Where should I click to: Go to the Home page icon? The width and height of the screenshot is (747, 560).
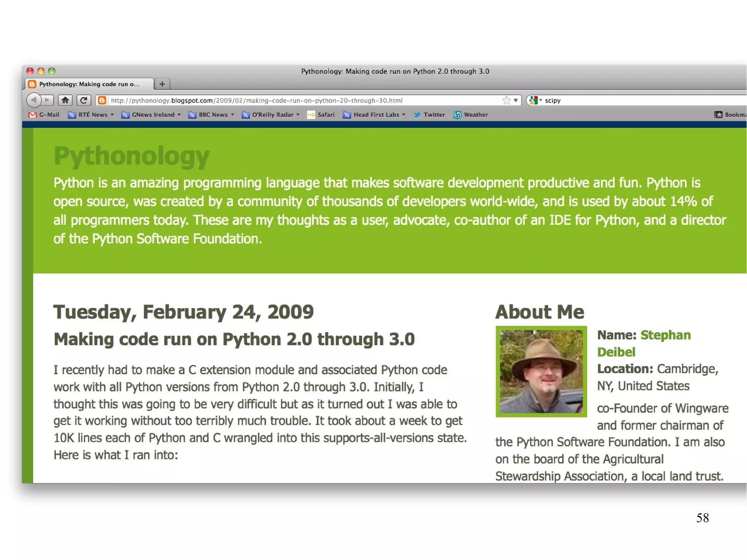click(65, 100)
